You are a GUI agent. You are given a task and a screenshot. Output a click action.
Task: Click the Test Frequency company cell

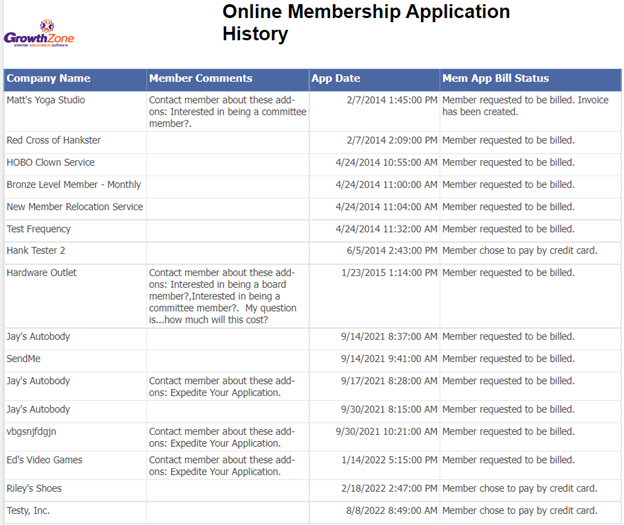(39, 229)
